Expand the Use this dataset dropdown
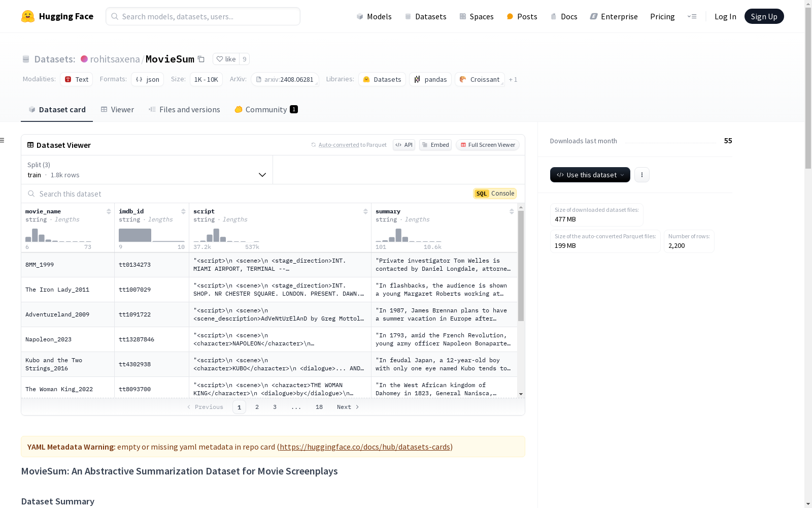This screenshot has height=508, width=812. [590, 175]
